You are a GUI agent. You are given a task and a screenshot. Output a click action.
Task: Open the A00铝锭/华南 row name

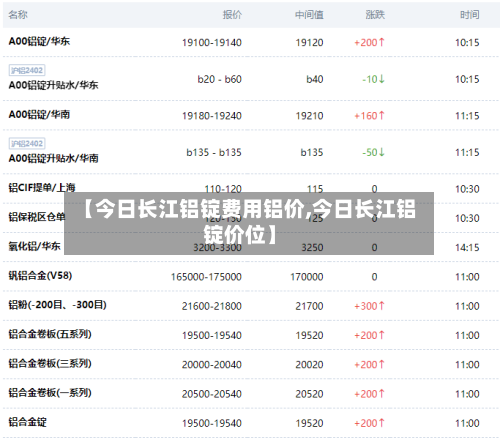click(39, 115)
